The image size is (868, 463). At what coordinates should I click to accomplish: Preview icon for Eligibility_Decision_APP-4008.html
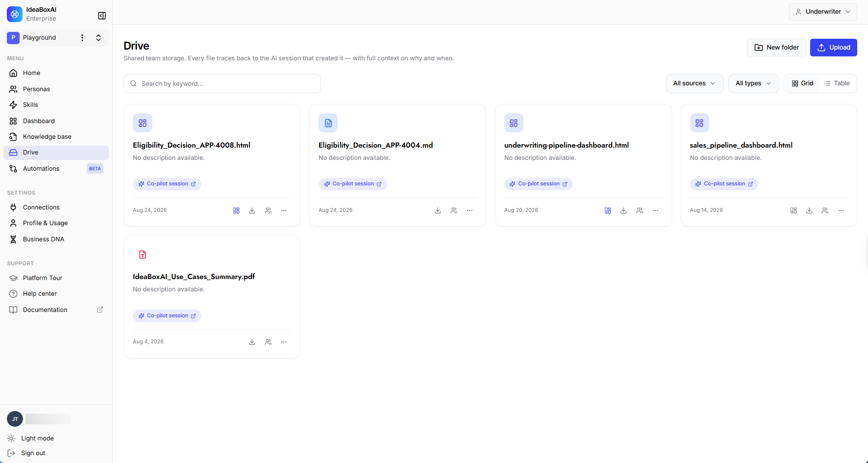click(236, 210)
